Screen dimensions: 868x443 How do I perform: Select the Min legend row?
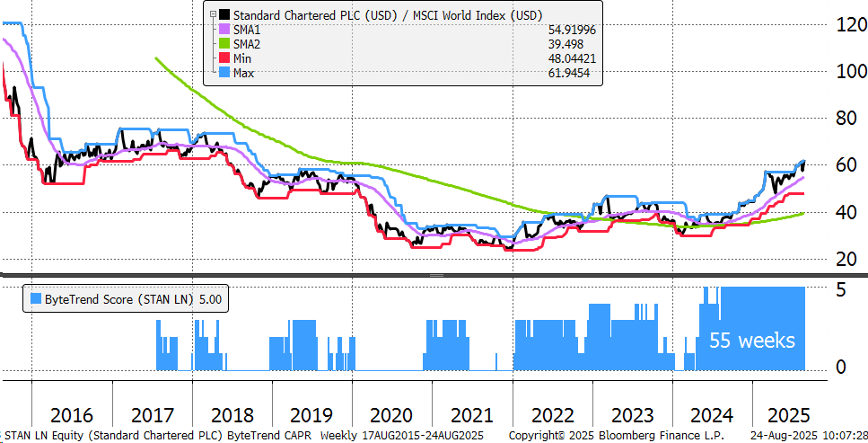pos(408,58)
